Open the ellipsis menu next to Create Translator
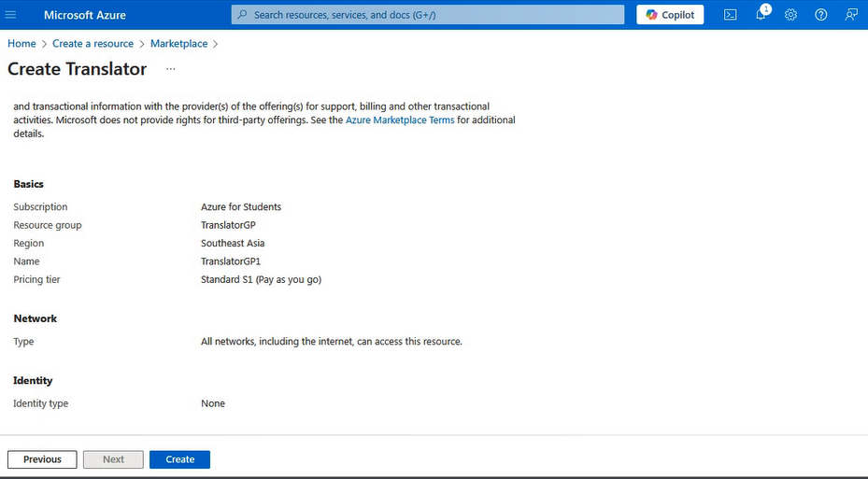The height and width of the screenshot is (479, 868). tap(170, 69)
